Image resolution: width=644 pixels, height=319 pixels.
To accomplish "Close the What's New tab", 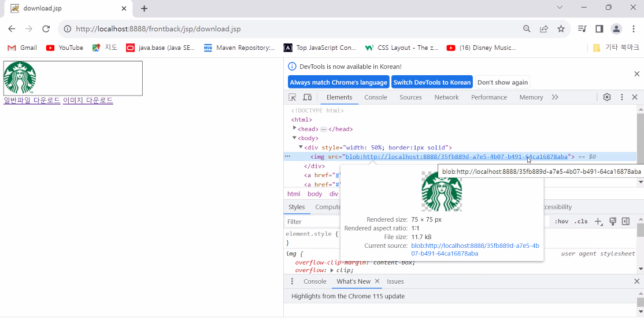I will pos(377,281).
